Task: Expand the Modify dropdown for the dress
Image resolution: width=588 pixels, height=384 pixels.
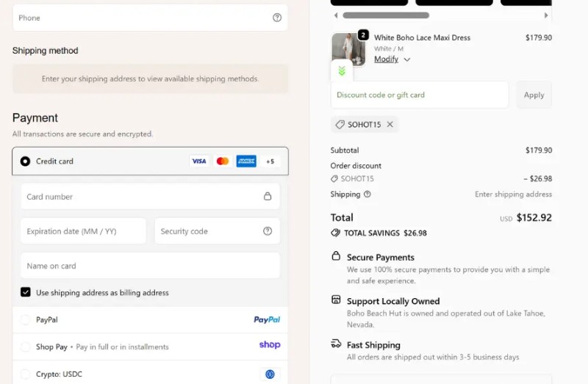Action: tap(392, 59)
